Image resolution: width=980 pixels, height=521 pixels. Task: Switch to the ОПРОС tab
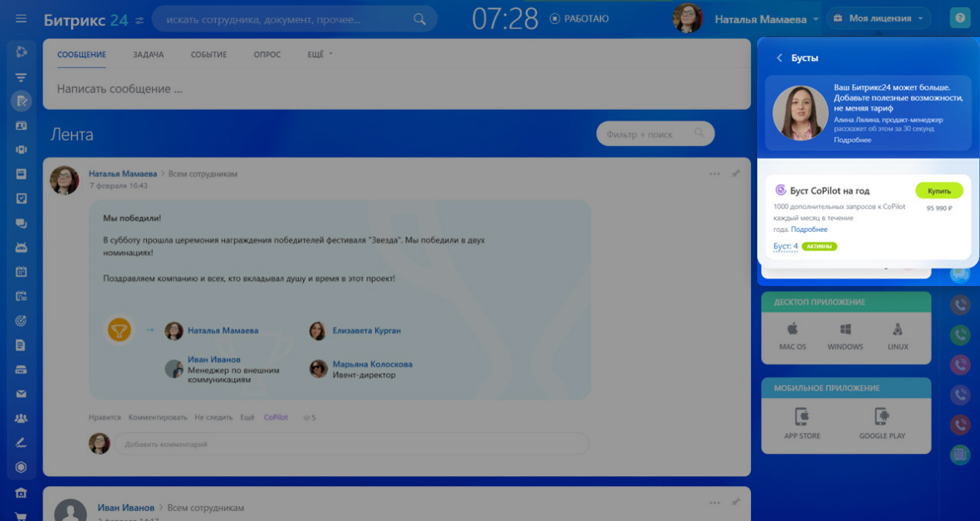(x=267, y=55)
